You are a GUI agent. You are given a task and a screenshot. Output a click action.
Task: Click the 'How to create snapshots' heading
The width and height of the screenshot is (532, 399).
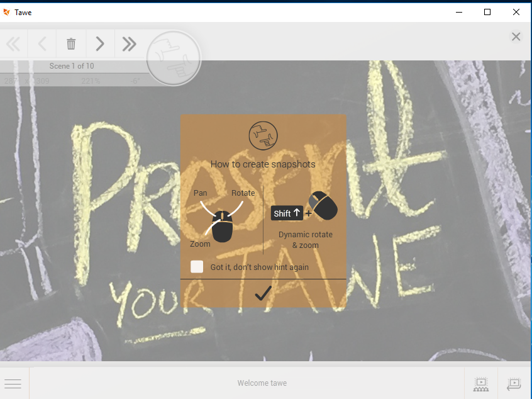click(x=263, y=164)
